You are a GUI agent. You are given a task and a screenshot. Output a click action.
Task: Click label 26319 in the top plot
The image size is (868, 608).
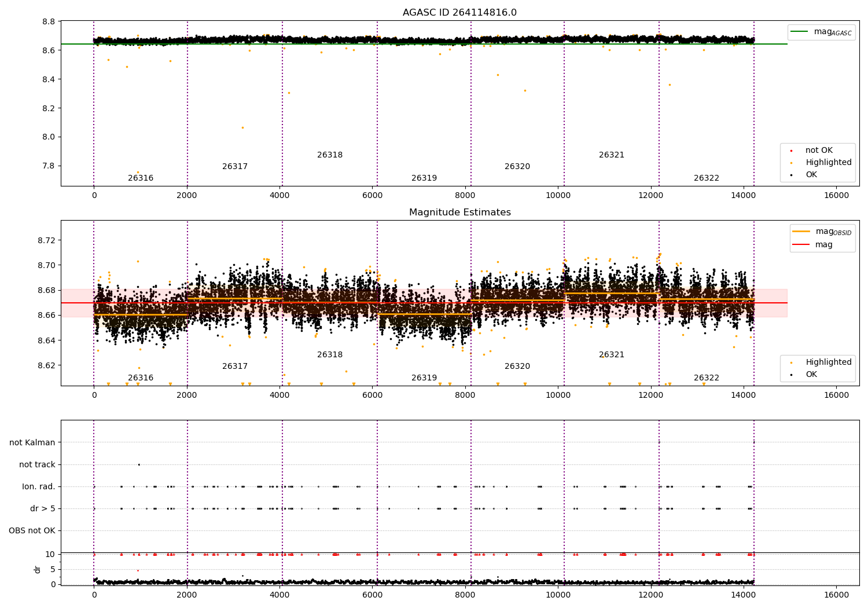pos(424,178)
